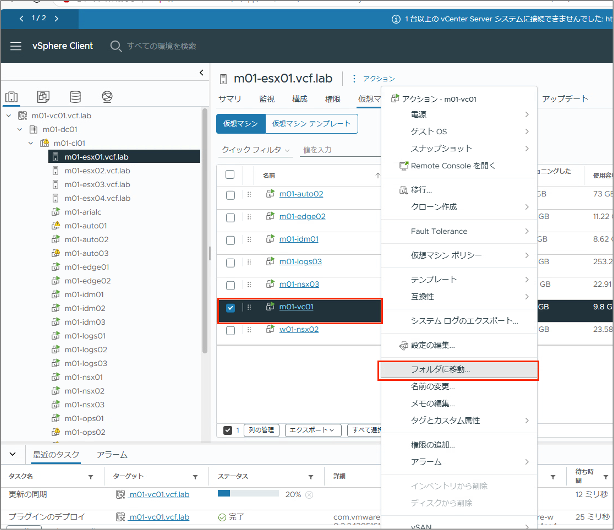Check the m01-idm01 row checkbox
The image size is (614, 530).
(x=230, y=240)
